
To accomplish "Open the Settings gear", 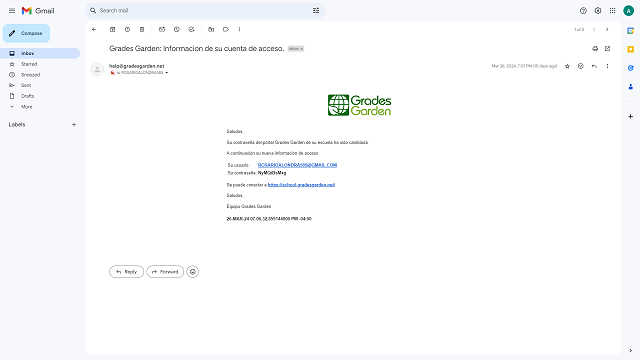I will 598,11.
